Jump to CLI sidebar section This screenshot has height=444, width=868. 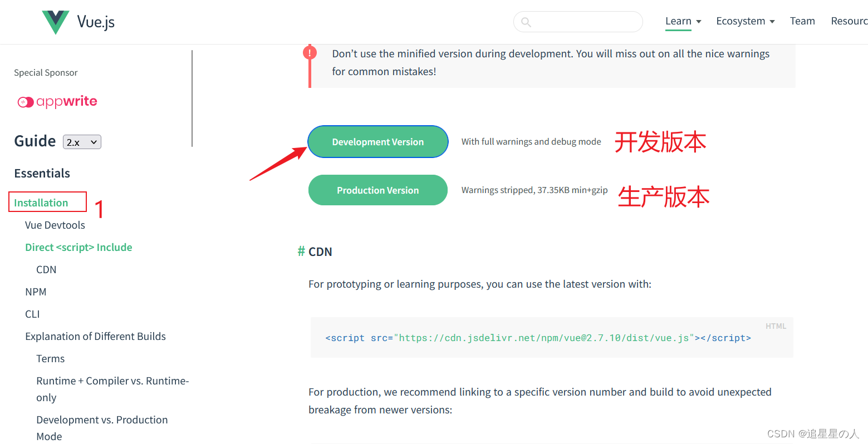pyautogui.click(x=32, y=314)
